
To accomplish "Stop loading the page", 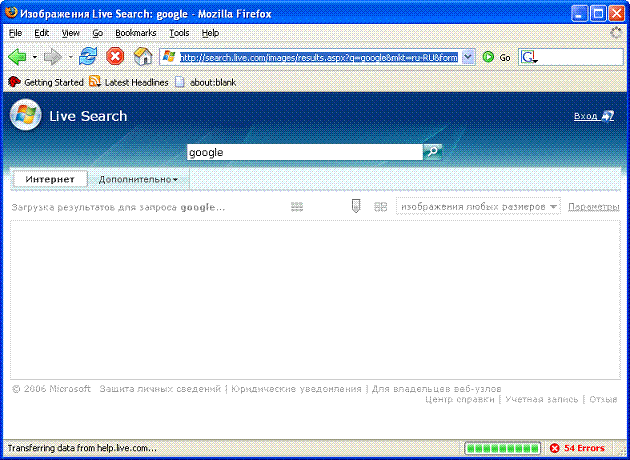I will [x=115, y=57].
